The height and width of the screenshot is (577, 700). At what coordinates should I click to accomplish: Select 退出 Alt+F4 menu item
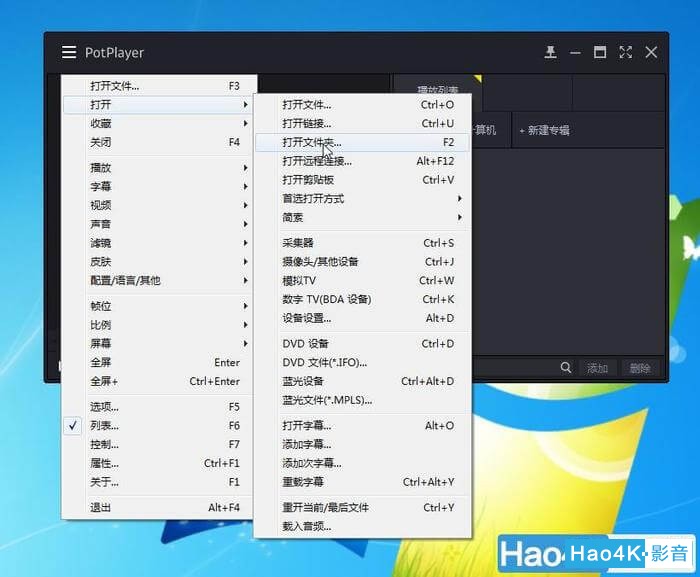pyautogui.click(x=158, y=508)
